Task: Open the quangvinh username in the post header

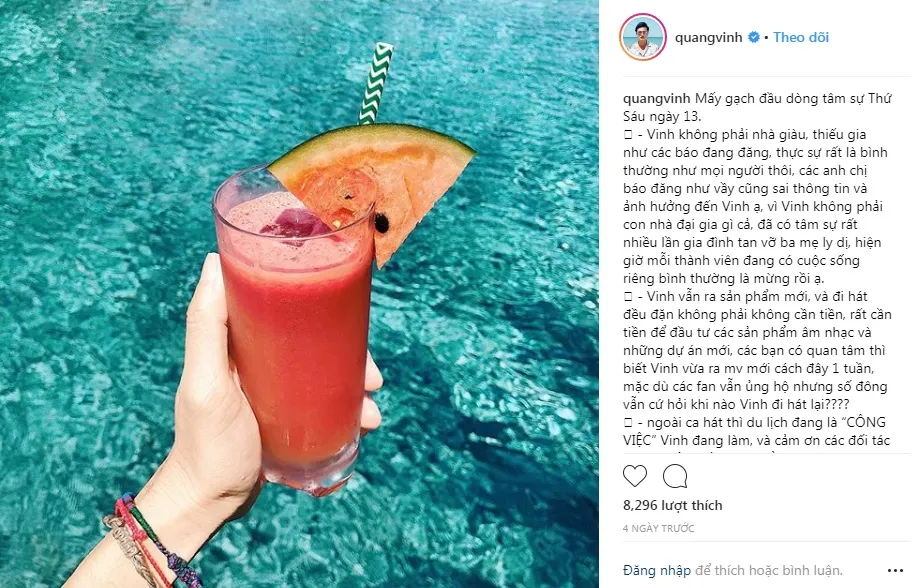Action: point(708,37)
